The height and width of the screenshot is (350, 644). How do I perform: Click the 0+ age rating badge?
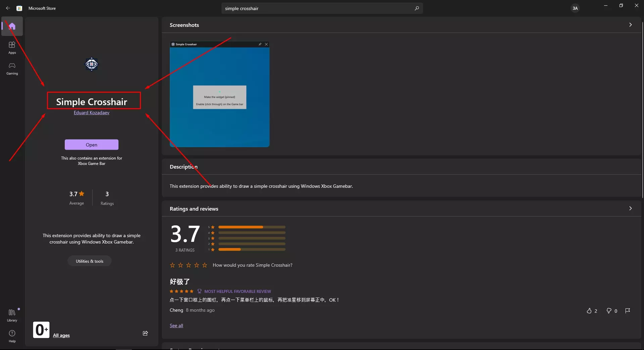tap(41, 330)
